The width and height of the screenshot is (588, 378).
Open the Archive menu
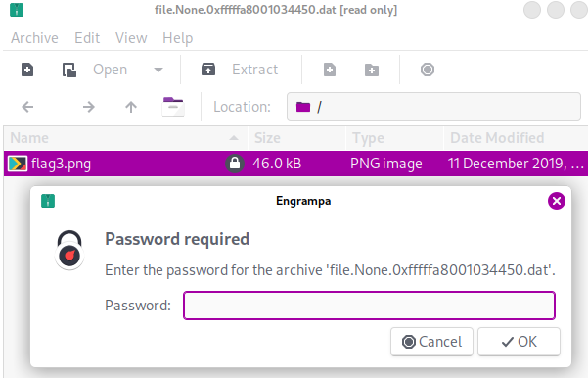coord(34,38)
